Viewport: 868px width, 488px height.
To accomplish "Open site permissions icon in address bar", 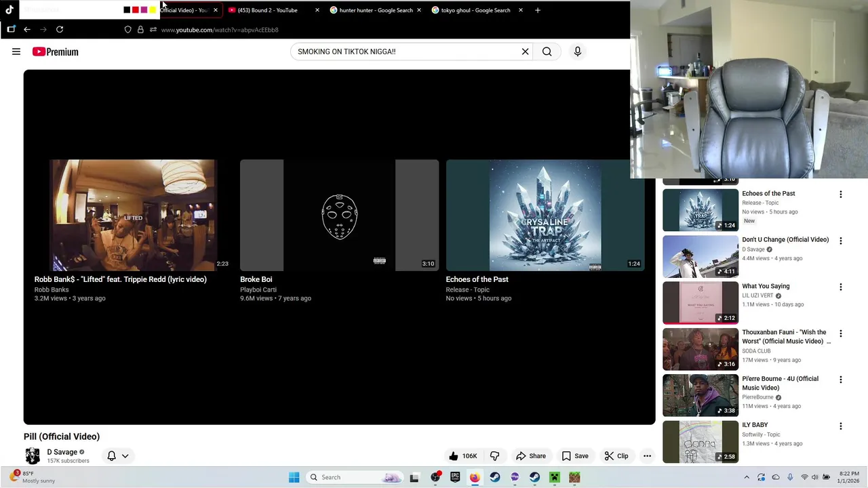I will pos(153,30).
